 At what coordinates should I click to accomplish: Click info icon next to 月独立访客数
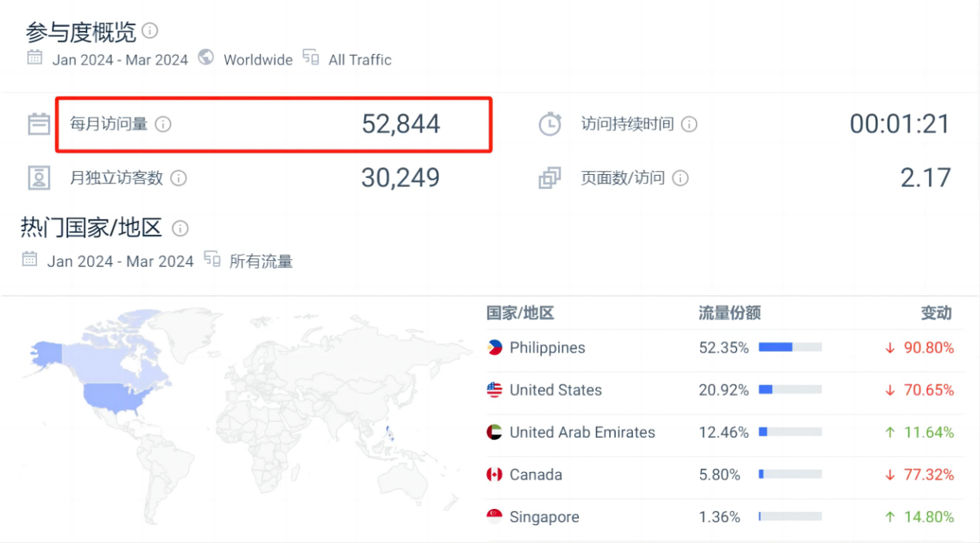(179, 178)
